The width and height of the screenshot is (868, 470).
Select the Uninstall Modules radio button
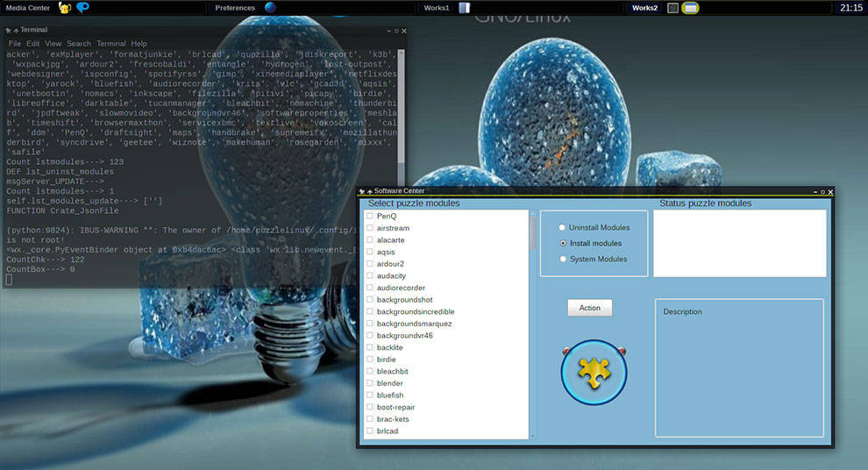click(562, 227)
